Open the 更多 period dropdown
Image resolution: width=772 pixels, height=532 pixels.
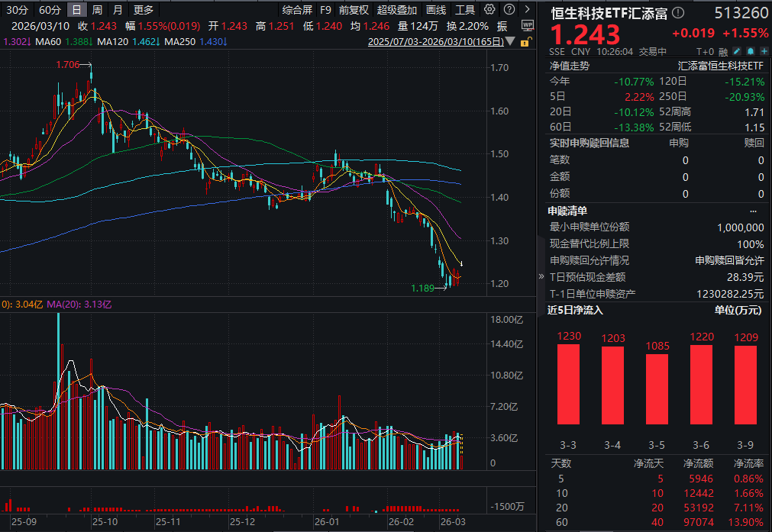pyautogui.click(x=143, y=10)
